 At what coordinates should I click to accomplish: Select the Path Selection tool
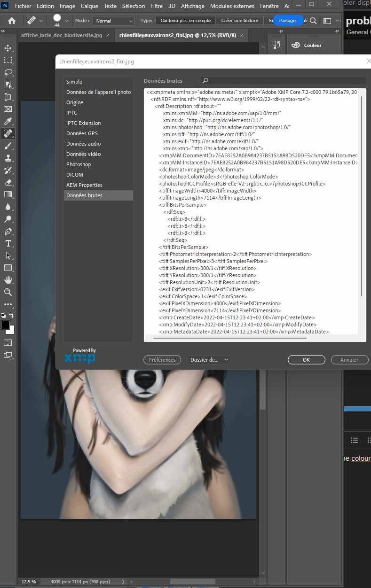point(8,255)
